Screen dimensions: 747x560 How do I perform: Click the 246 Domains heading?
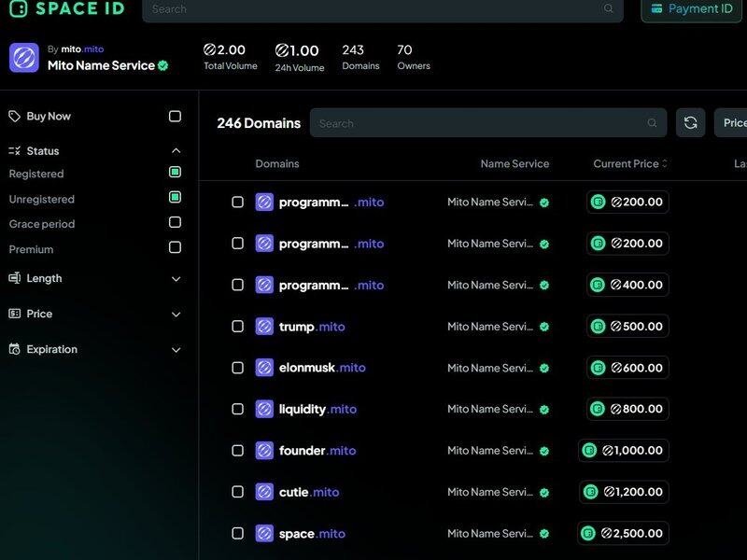[259, 123]
